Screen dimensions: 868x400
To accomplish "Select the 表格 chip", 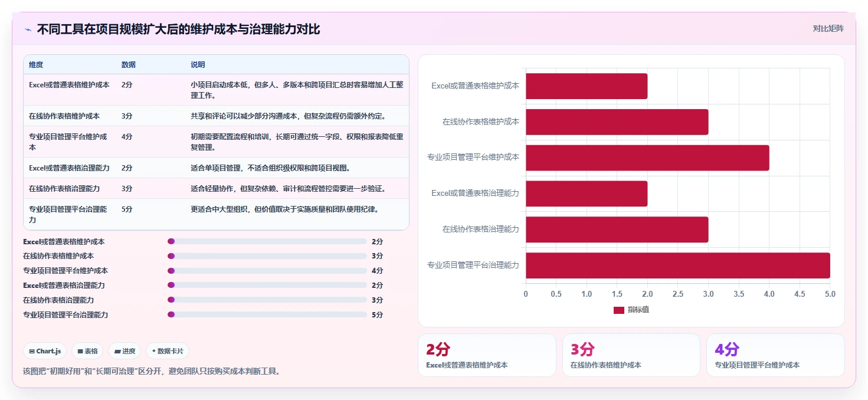I will point(87,351).
